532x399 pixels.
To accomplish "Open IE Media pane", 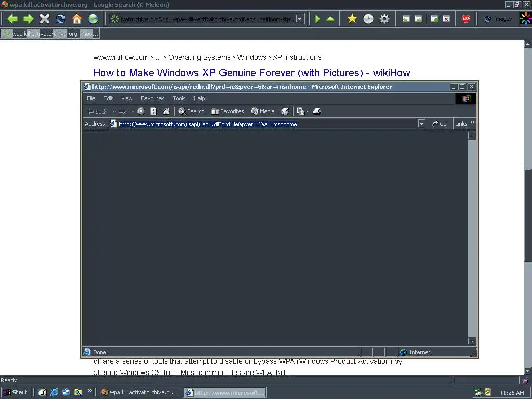I will pos(262,111).
